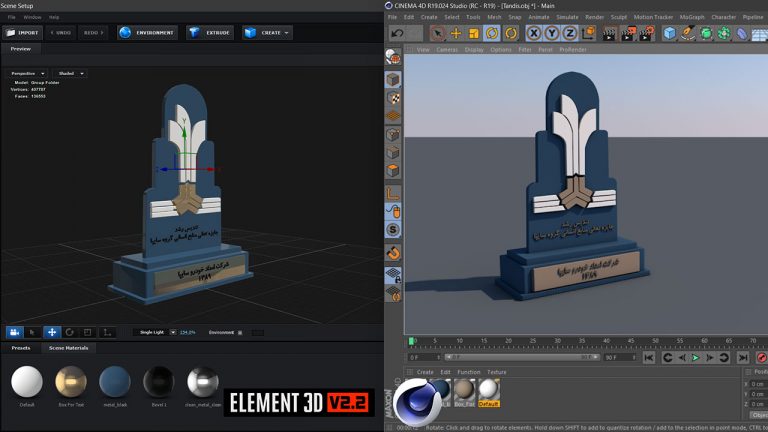Select the highlighted move tool under Element 3D preview
Image resolution: width=768 pixels, height=432 pixels.
tap(51, 333)
